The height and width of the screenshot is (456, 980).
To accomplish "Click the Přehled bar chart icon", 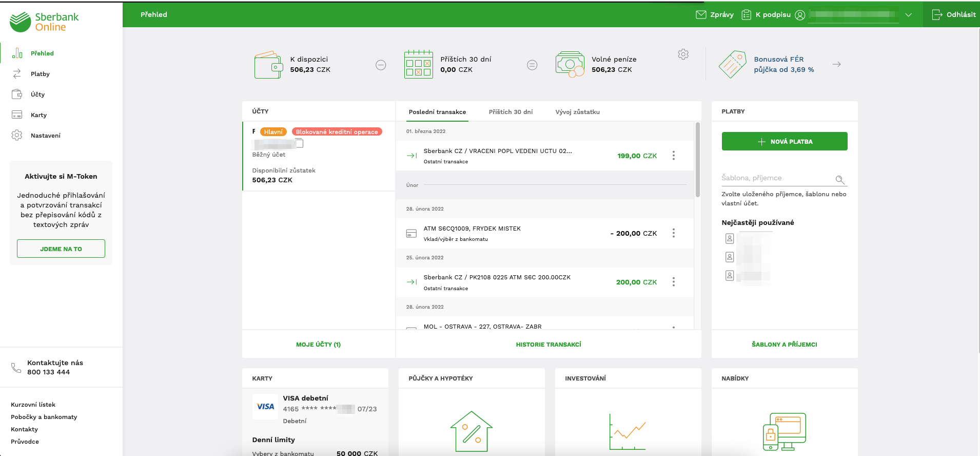I will point(17,53).
